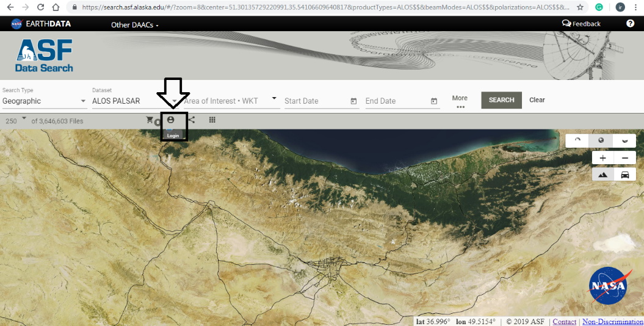Open the Start Date calendar picker
The image size is (644, 326).
353,101
